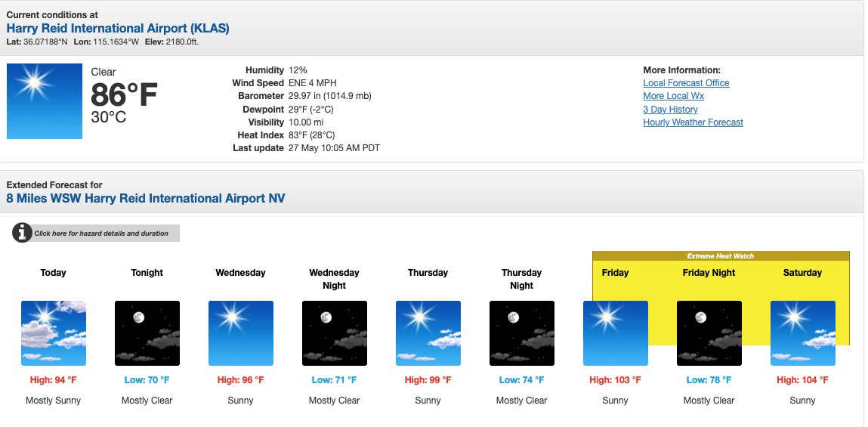The image size is (868, 427).
Task: Open the Local Forecast Office link
Action: click(x=686, y=83)
